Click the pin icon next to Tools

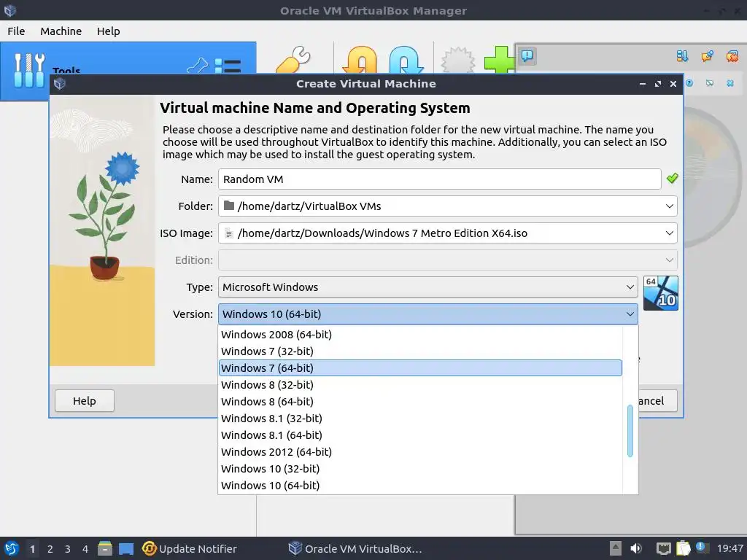click(x=197, y=66)
